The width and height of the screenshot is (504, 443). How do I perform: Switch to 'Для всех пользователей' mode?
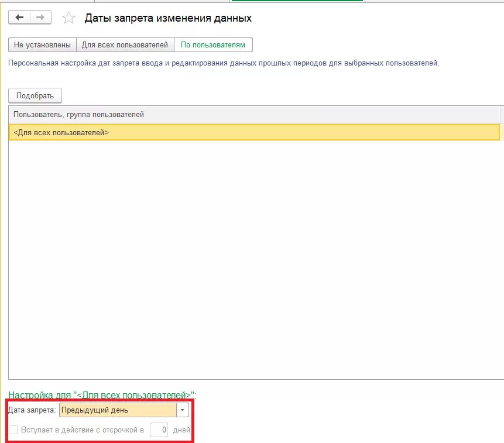tap(125, 44)
